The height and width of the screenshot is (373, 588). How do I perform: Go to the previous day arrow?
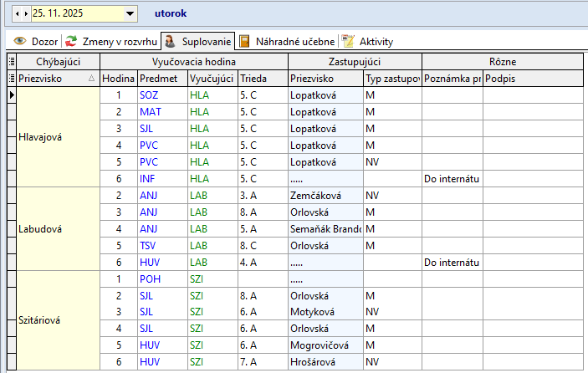[18, 14]
